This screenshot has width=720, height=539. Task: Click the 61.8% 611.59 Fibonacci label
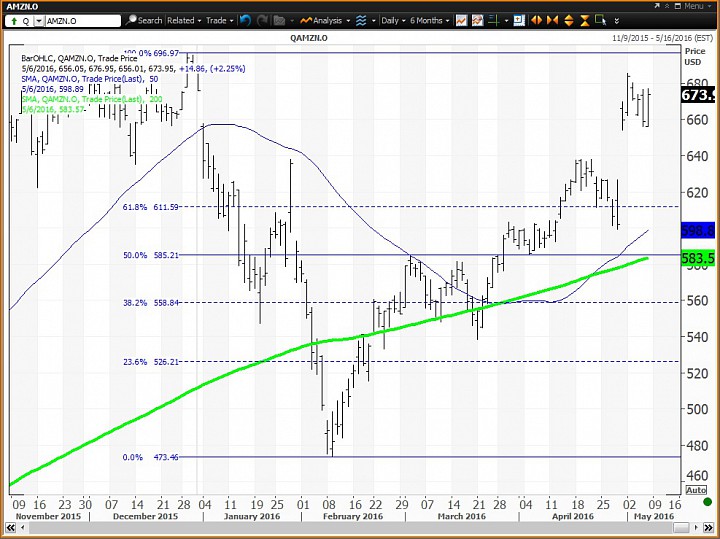(151, 207)
